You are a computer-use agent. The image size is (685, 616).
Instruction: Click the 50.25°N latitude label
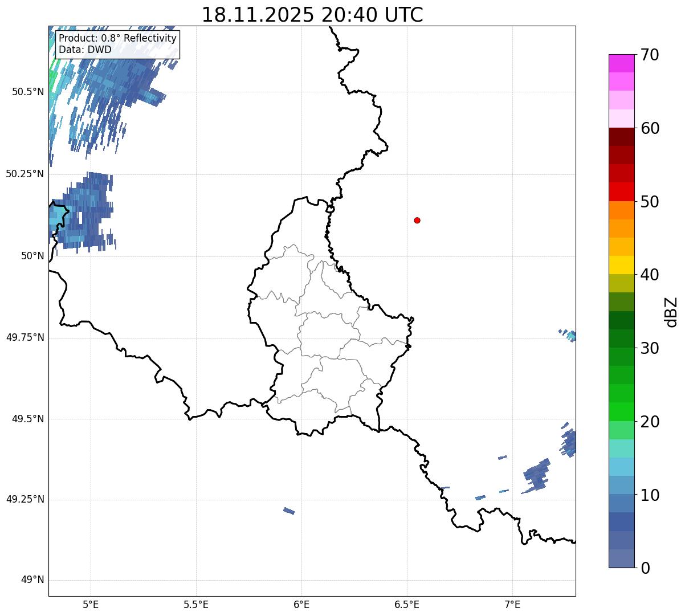[x=25, y=174]
